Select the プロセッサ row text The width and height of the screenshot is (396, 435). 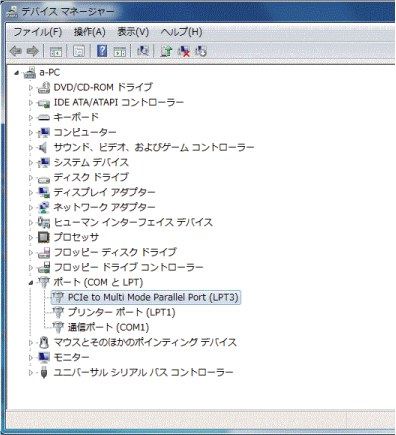point(76,237)
